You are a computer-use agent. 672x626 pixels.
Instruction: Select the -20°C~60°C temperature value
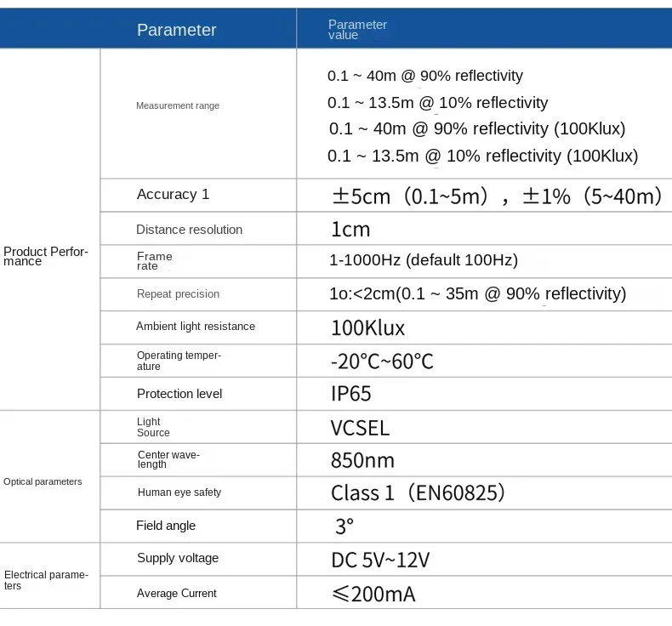point(382,361)
